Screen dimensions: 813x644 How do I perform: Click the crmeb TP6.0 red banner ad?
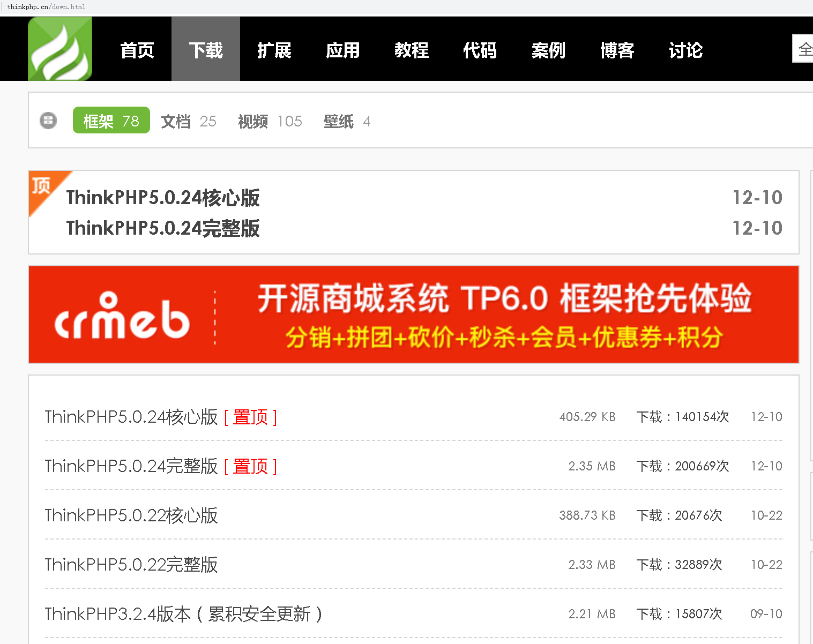tap(414, 314)
